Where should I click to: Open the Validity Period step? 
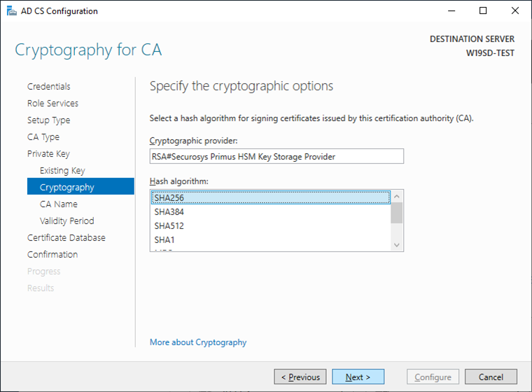pyautogui.click(x=67, y=221)
